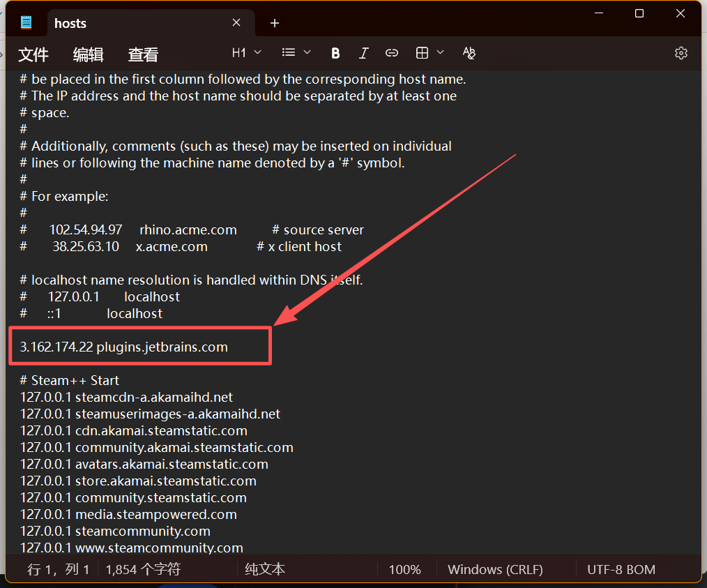This screenshot has height=588, width=707.
Task: Minimize the Notepad window
Action: point(599,13)
